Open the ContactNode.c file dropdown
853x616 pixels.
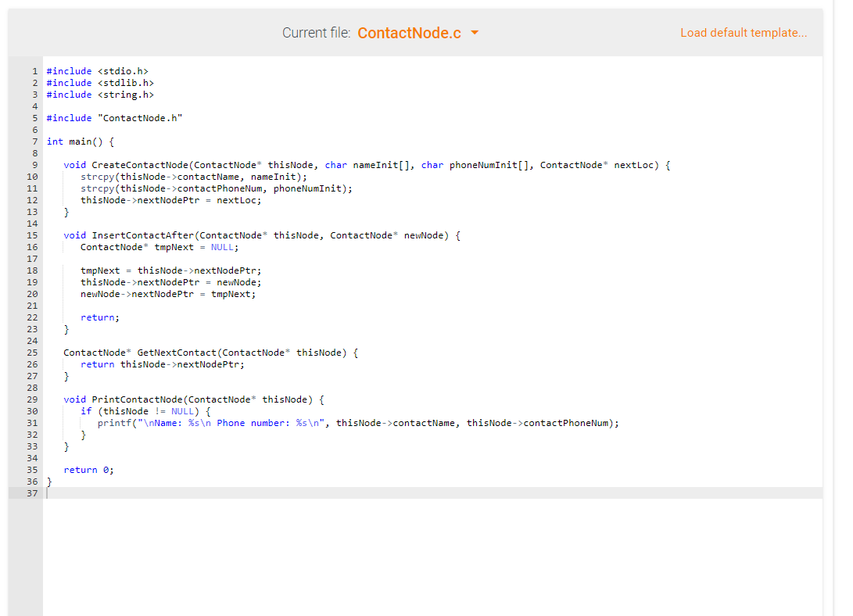476,33
